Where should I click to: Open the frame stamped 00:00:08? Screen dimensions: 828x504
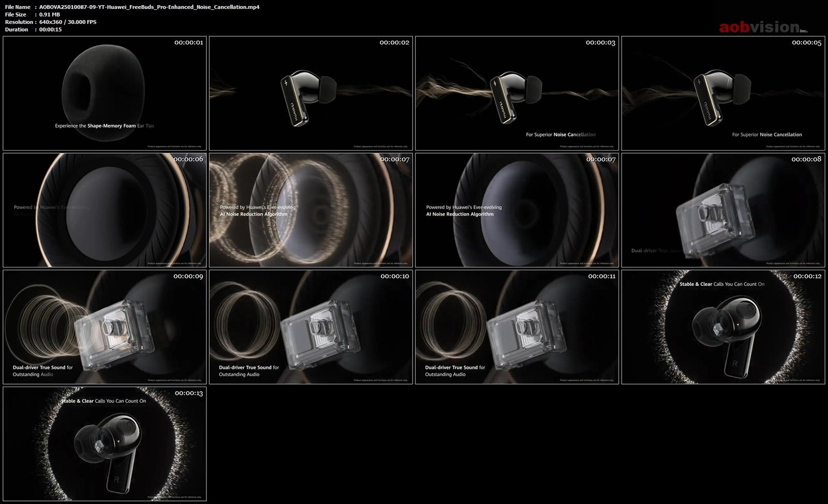723,210
